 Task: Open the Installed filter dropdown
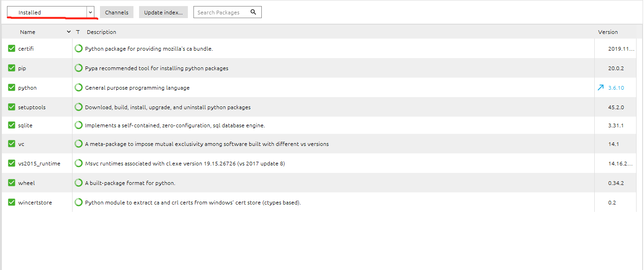(x=51, y=12)
